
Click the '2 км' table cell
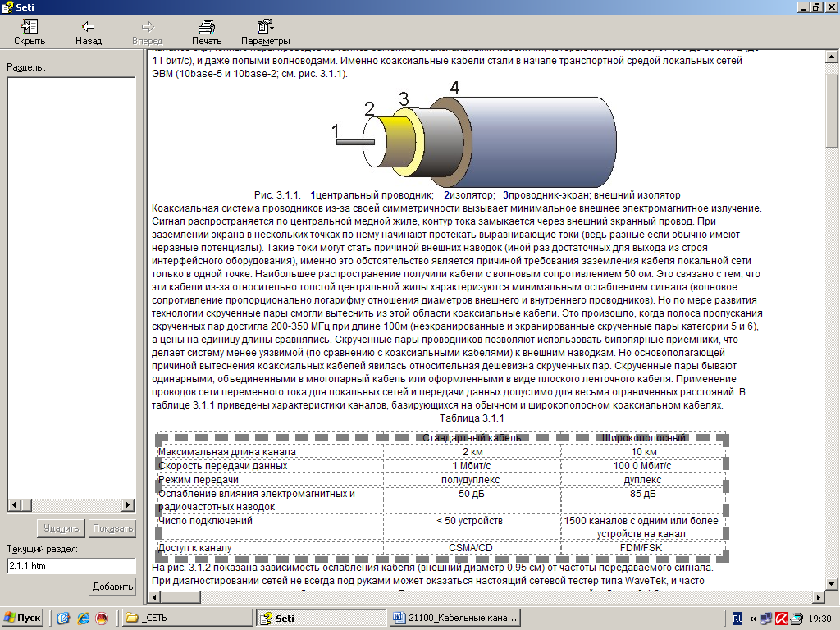472,452
